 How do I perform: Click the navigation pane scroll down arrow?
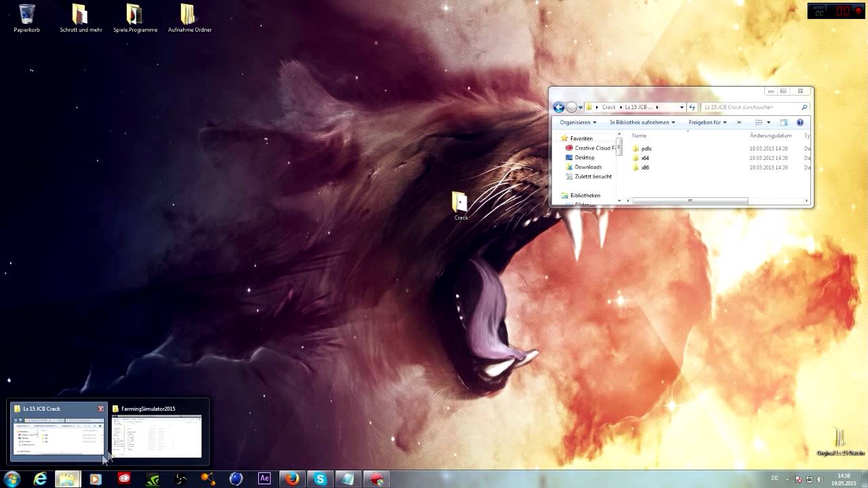(x=619, y=201)
